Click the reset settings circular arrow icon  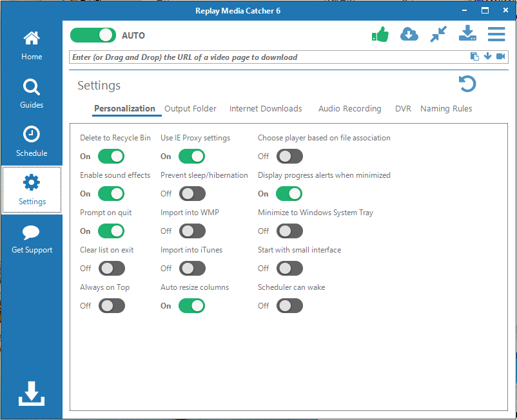pyautogui.click(x=467, y=84)
